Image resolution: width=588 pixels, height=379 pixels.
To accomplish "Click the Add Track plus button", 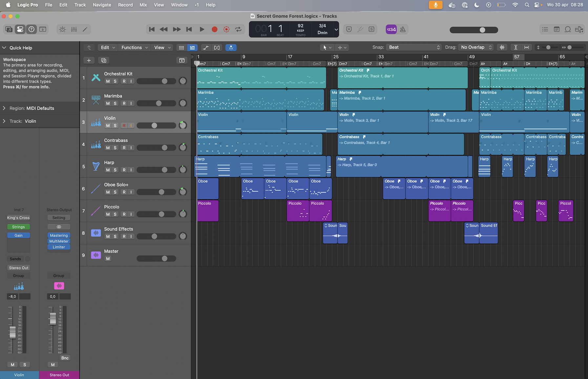I will coord(89,60).
